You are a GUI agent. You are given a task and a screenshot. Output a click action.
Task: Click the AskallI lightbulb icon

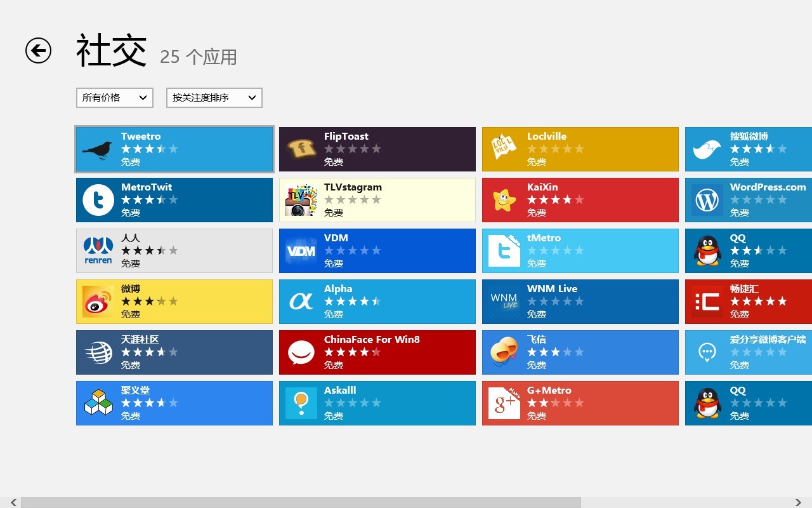point(301,403)
